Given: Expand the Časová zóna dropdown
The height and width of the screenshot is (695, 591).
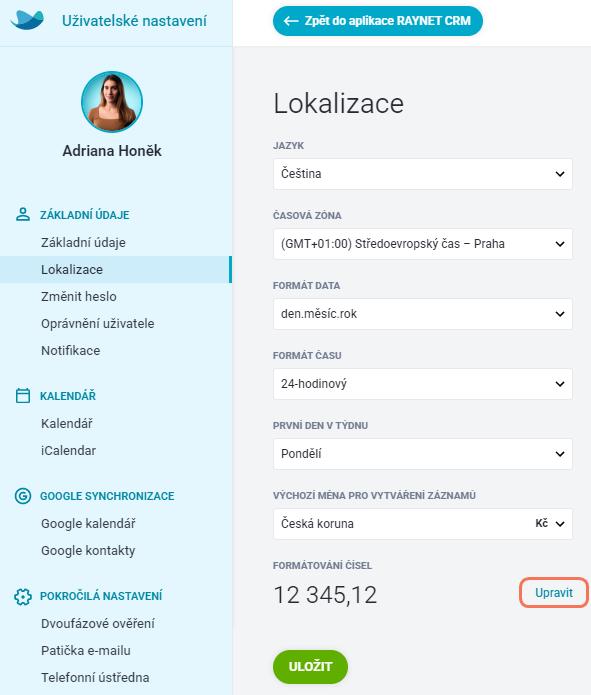Looking at the screenshot, I should tap(423, 244).
